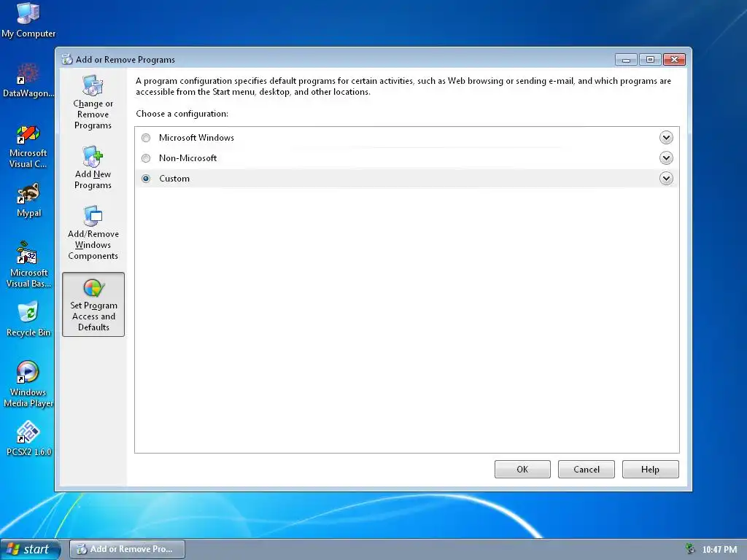The image size is (747, 560).
Task: Select Microsoft Visual Basic desktop shortcut
Action: [28, 265]
